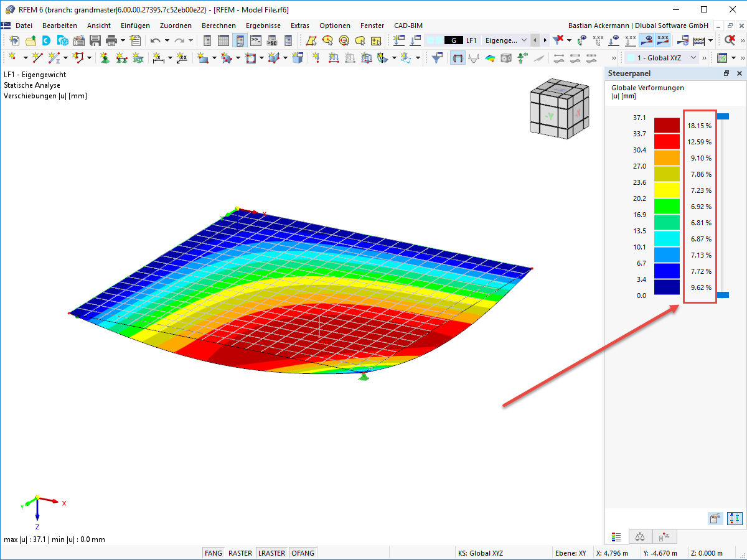Toggle the tables window icon
Screen dimensions: 747x560
(223, 40)
